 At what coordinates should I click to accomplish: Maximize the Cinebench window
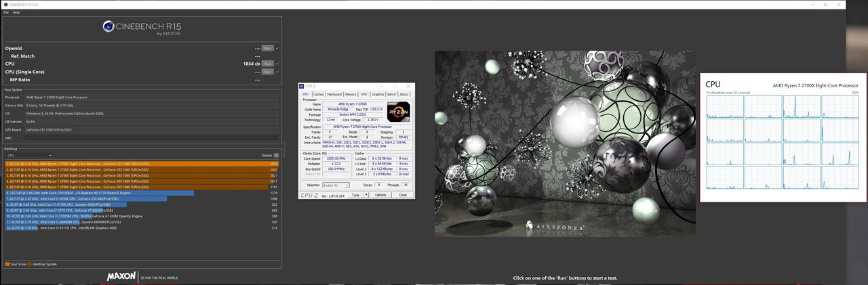pos(826,5)
